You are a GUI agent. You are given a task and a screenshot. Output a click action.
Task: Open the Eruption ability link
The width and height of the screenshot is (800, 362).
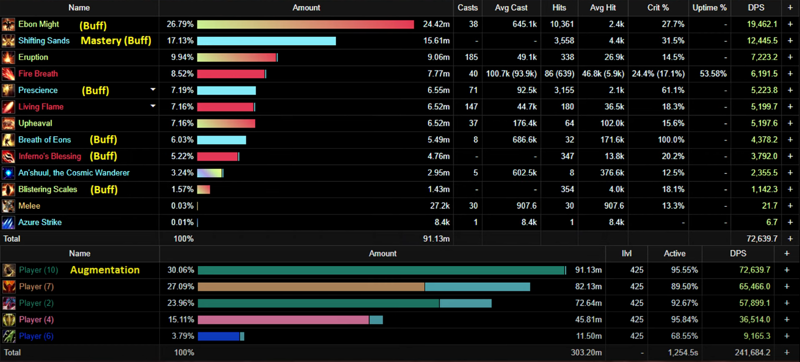pyautogui.click(x=33, y=57)
